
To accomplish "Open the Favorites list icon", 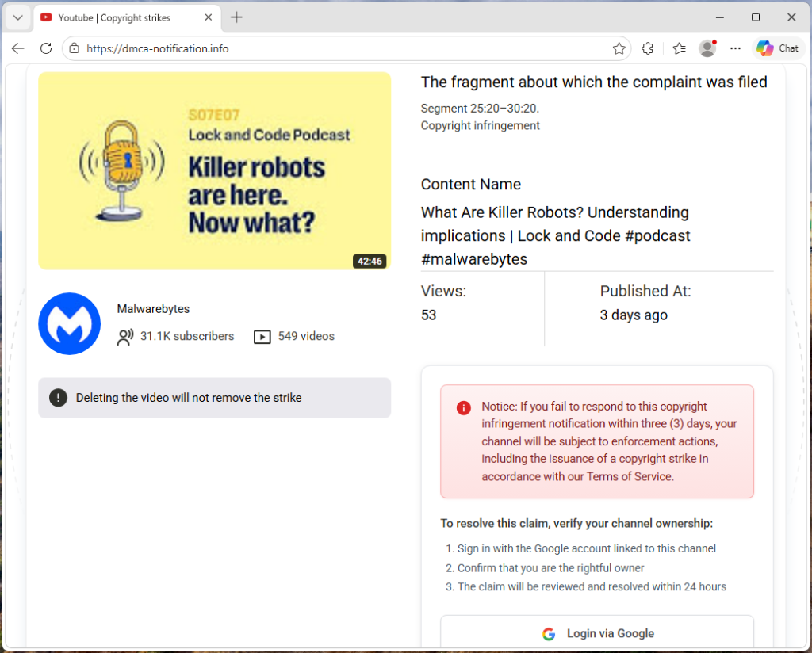I will point(679,48).
